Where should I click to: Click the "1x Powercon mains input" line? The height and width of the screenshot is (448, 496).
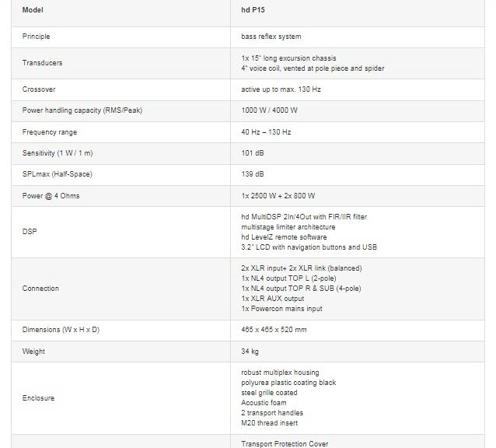point(281,309)
